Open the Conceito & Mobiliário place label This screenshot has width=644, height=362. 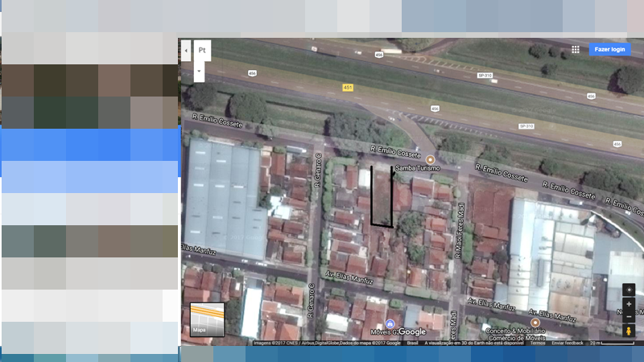[x=517, y=334]
